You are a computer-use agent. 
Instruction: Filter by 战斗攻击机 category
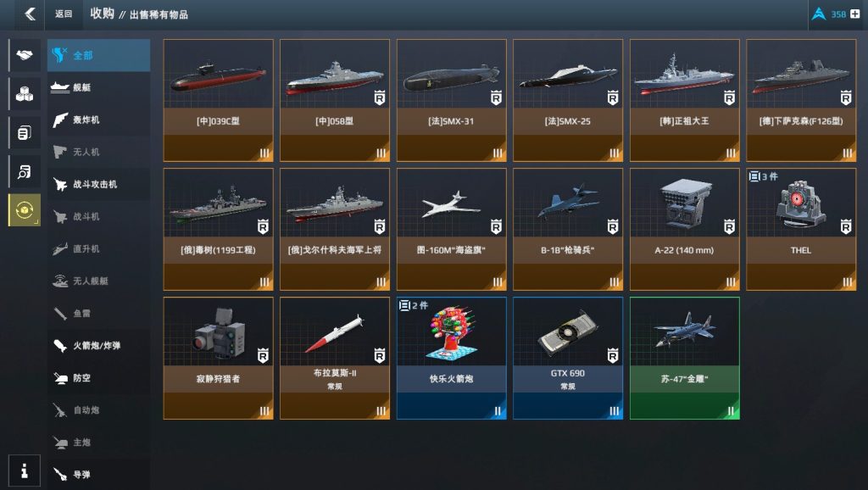click(98, 184)
